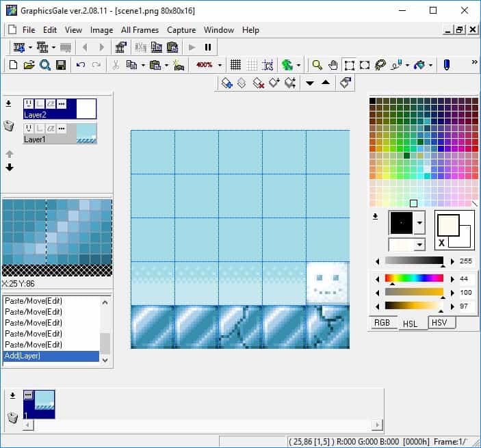This screenshot has width=481, height=448.
Task: Expand the Magic wand options dropdown
Action: 407,65
